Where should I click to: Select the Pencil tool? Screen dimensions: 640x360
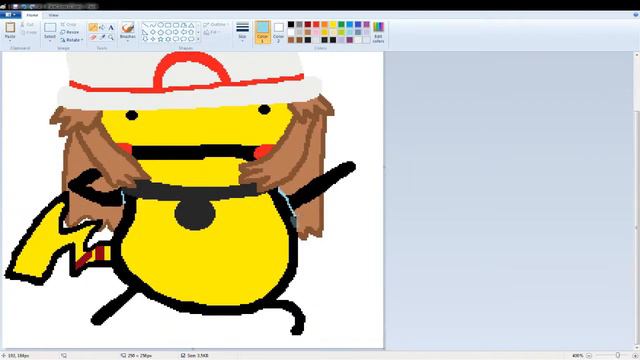(x=93, y=27)
